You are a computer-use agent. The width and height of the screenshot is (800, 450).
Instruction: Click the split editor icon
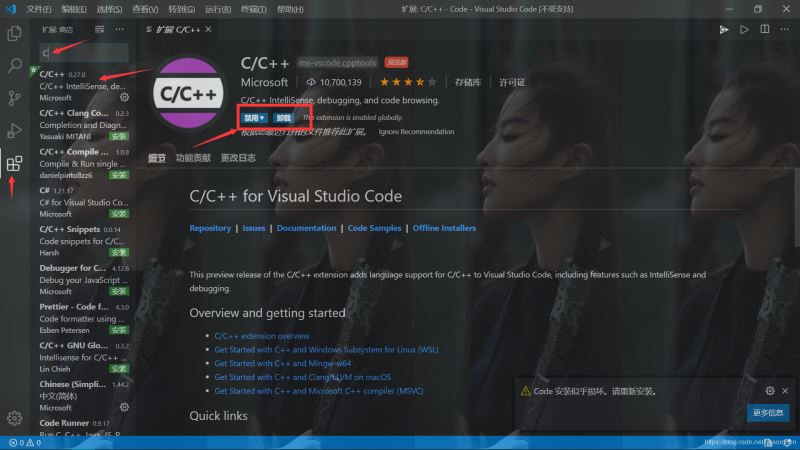765,29
